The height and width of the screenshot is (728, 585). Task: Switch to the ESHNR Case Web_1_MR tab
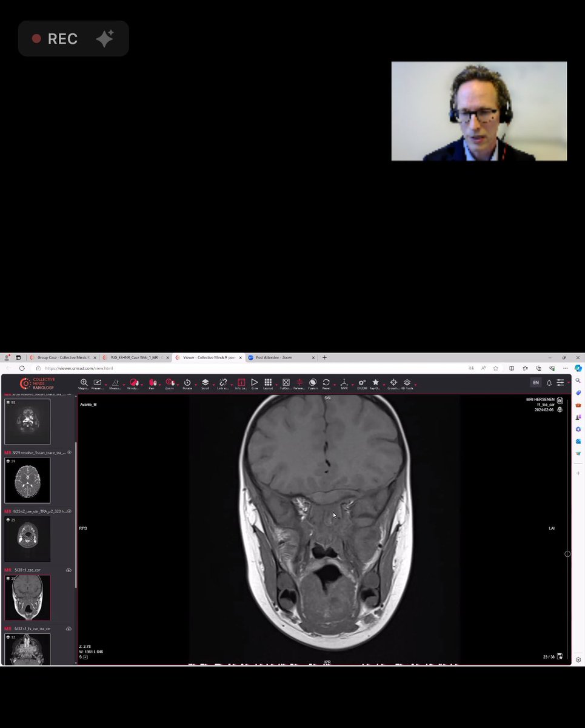point(136,357)
